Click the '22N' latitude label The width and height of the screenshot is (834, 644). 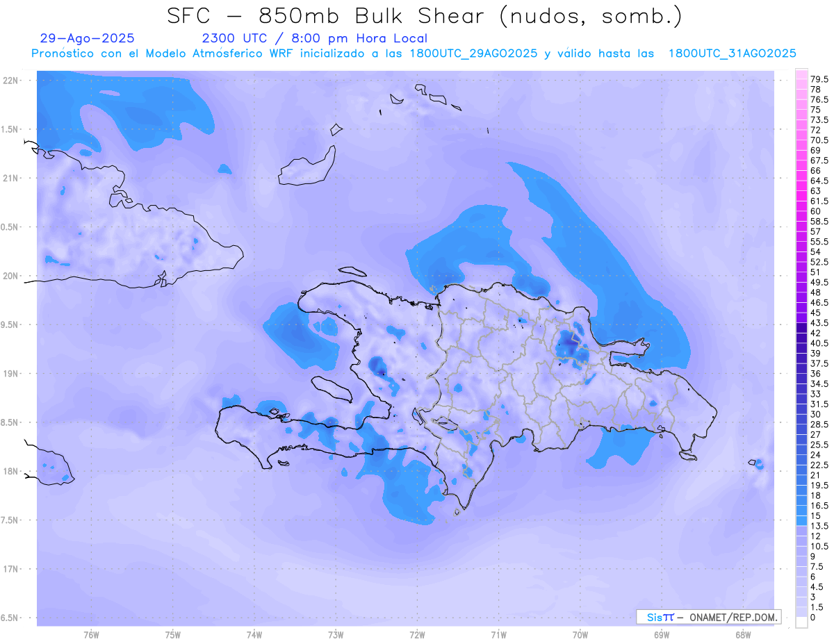(10, 81)
